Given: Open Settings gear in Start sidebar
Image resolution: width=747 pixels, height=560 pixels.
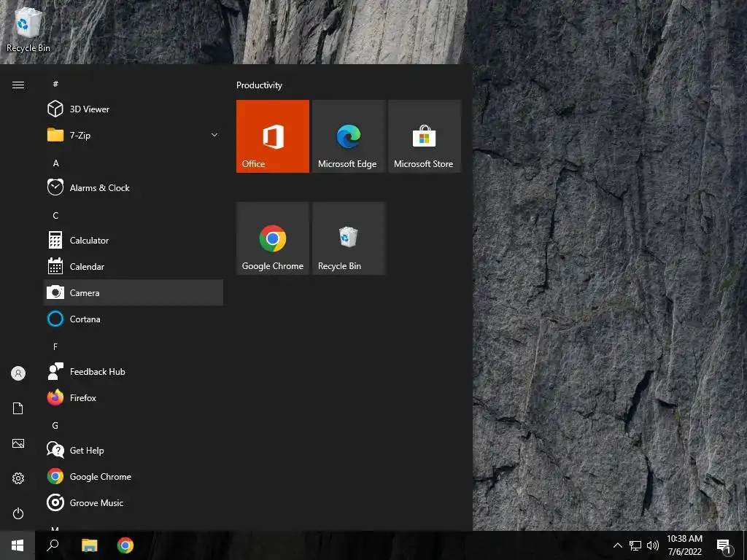Looking at the screenshot, I should point(18,478).
